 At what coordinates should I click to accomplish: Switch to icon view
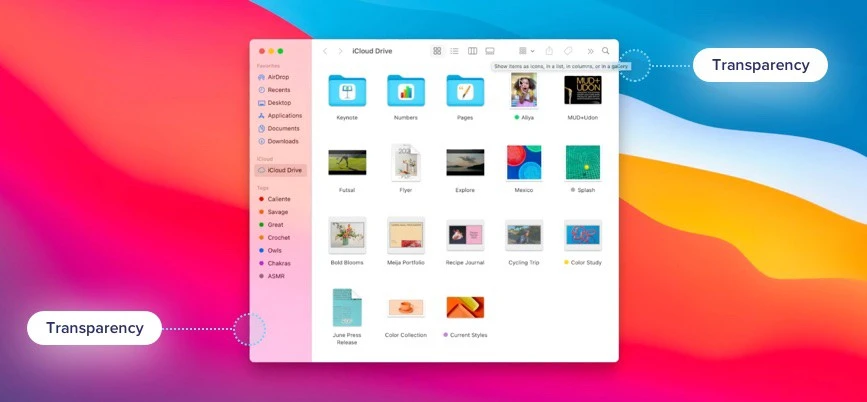(437, 51)
